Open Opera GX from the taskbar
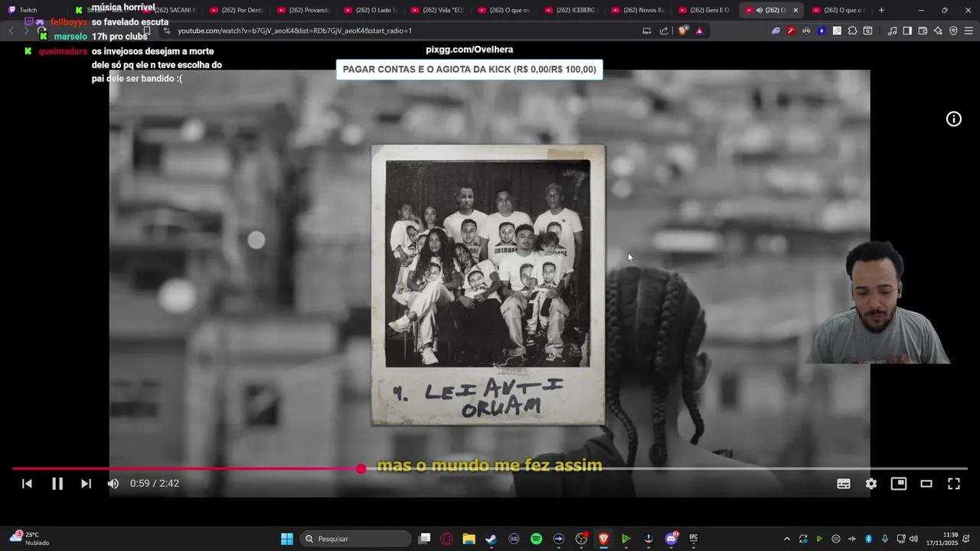The width and height of the screenshot is (980, 551). 446,539
